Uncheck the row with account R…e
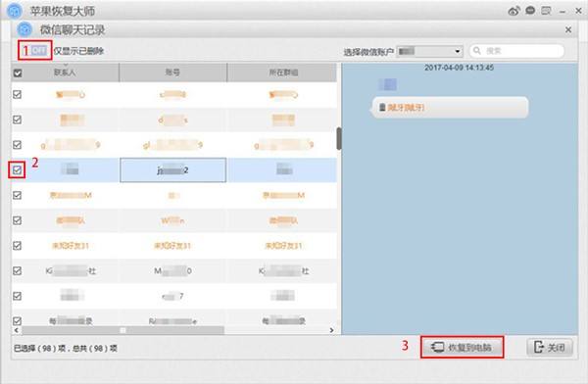The width and height of the screenshot is (588, 384). [x=18, y=321]
